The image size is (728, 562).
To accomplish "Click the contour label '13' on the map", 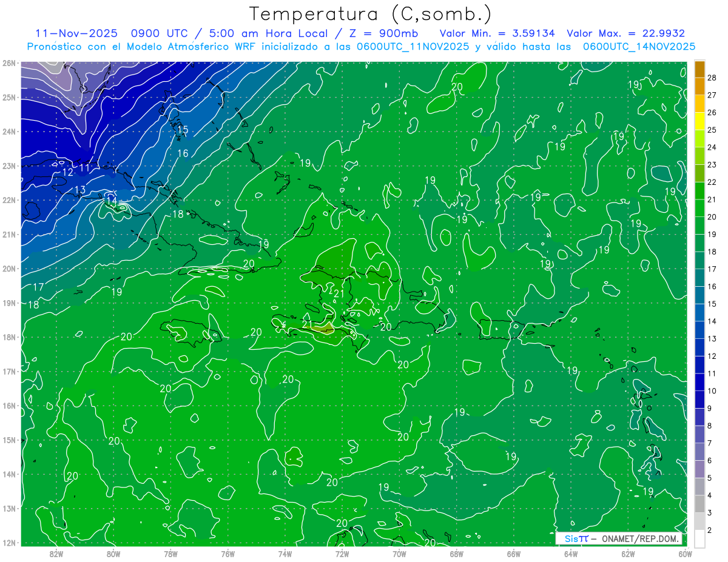I will point(80,190).
